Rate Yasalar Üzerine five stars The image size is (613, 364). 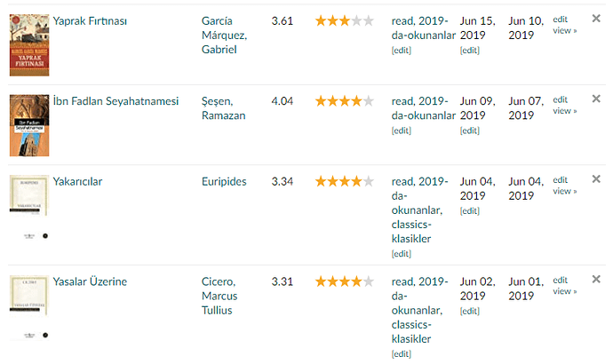[368, 281]
